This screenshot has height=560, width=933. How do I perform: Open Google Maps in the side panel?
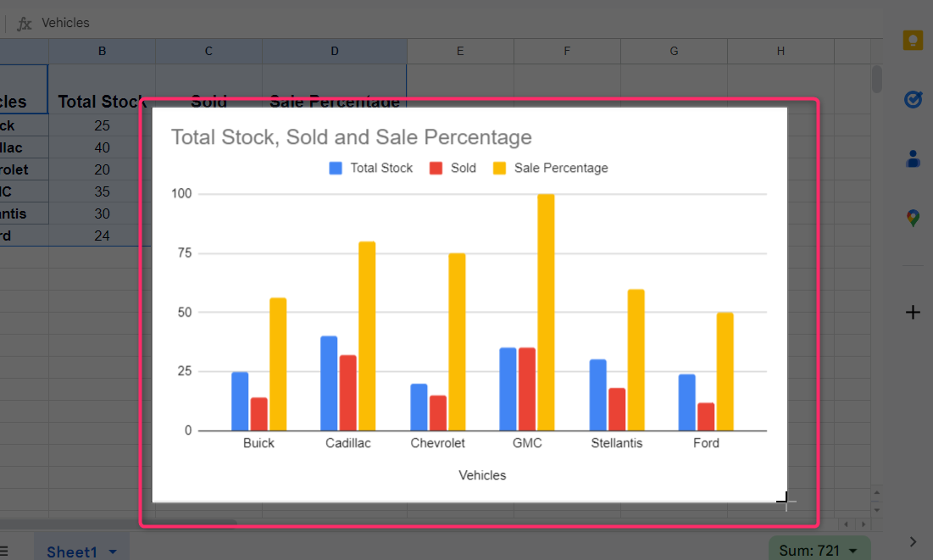pos(913,219)
